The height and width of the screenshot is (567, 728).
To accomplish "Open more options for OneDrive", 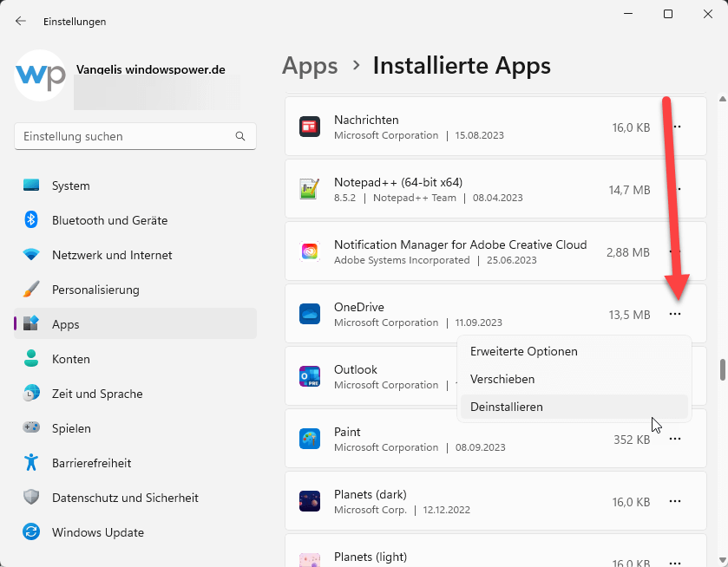I will tap(675, 314).
